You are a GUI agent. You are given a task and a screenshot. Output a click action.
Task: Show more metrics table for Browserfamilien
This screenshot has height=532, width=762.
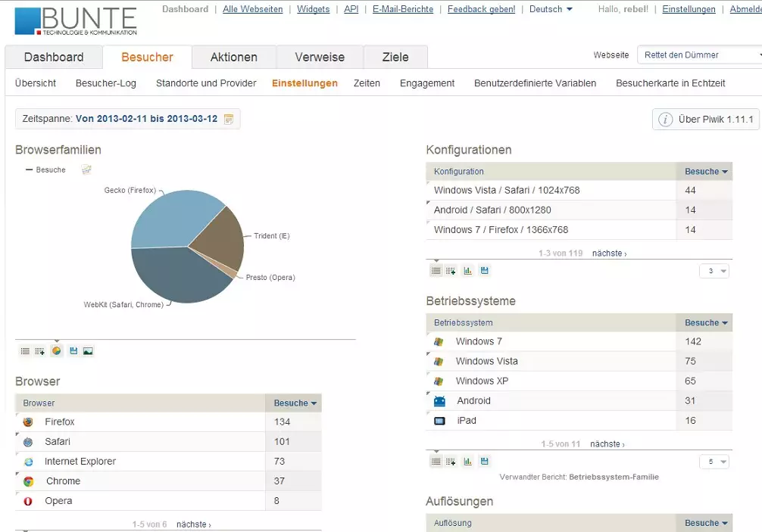click(x=40, y=351)
